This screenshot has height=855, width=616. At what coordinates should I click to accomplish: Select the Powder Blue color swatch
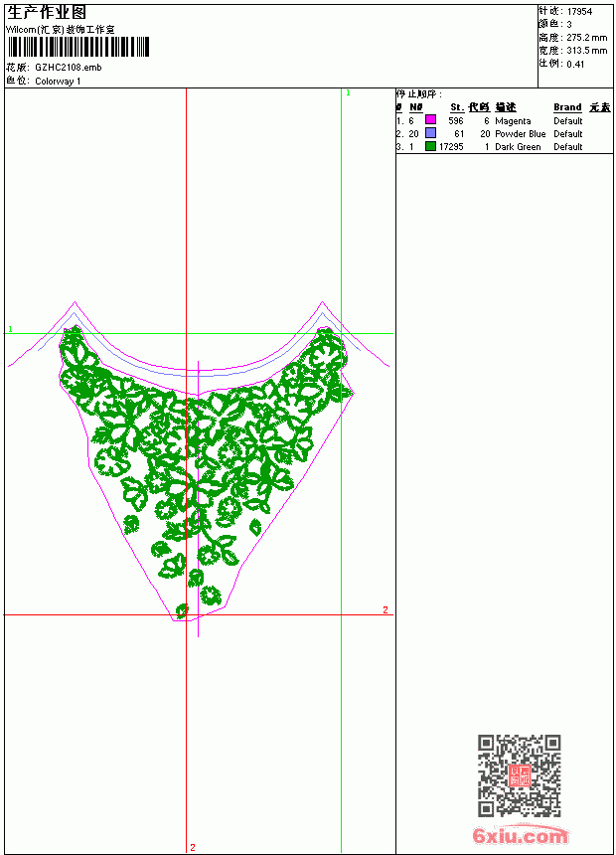(x=430, y=133)
